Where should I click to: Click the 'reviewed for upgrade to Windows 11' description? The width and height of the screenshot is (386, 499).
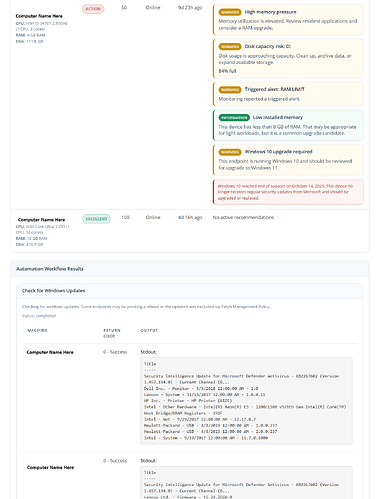(x=285, y=164)
